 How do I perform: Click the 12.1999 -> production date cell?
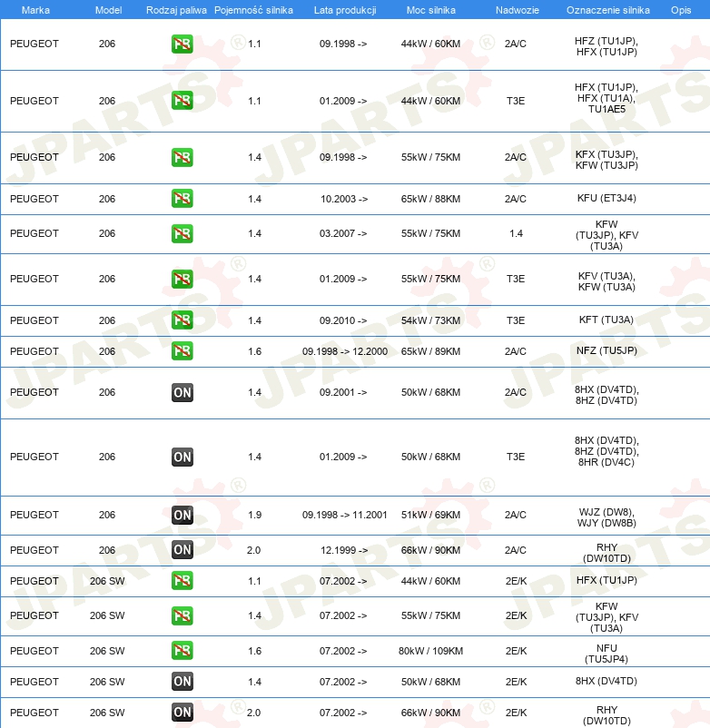point(344,550)
